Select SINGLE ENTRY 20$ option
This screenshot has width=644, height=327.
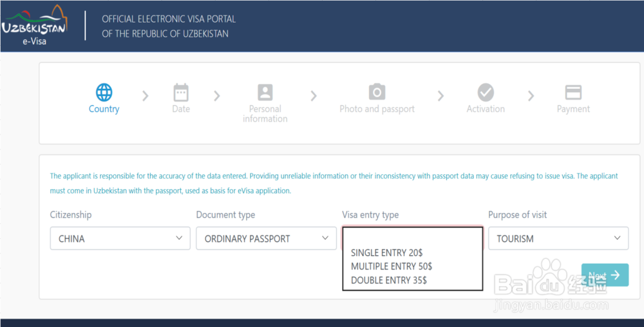[x=386, y=253]
